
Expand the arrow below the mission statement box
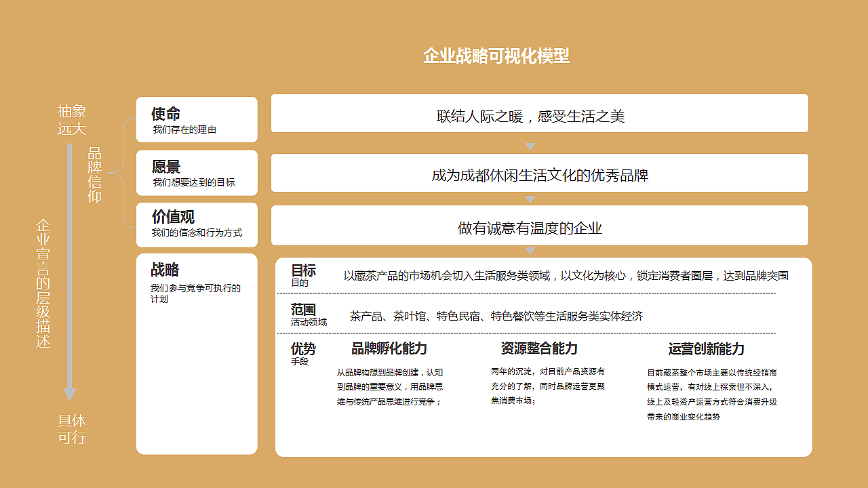530,145
